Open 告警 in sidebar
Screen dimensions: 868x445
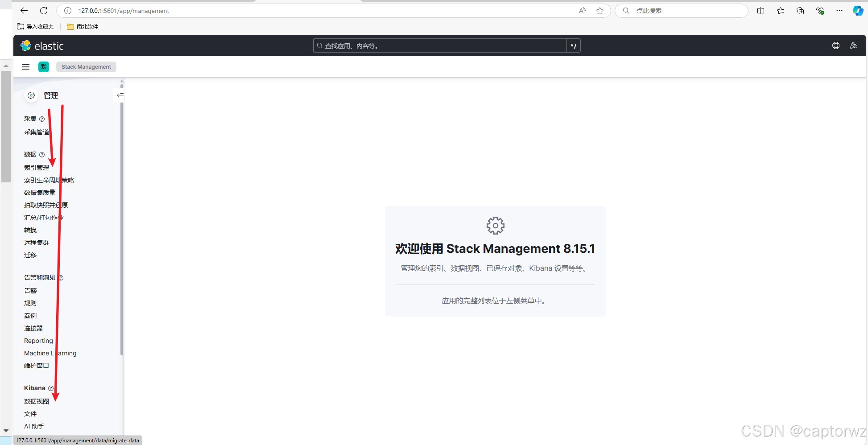tap(30, 291)
